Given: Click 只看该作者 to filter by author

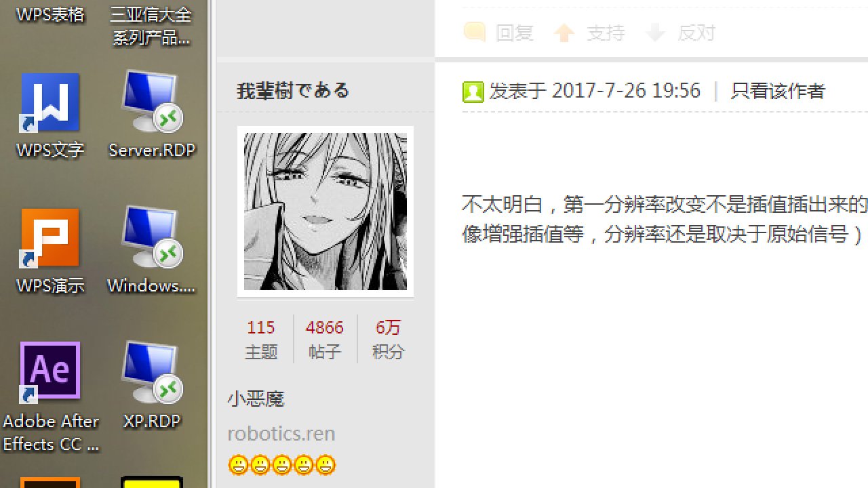Looking at the screenshot, I should (x=777, y=91).
